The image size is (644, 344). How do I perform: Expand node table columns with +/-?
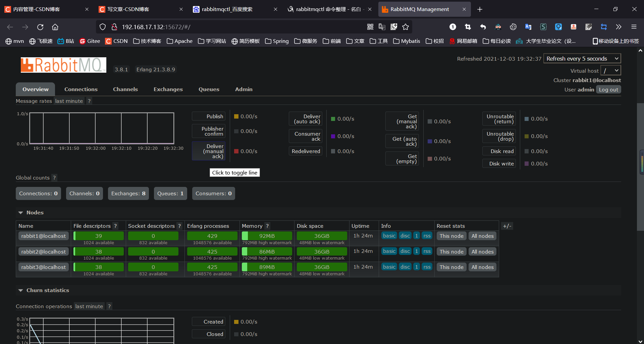coord(507,226)
